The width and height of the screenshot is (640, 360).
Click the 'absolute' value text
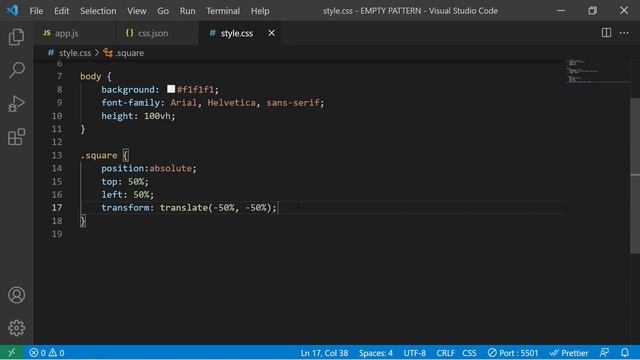coord(170,168)
